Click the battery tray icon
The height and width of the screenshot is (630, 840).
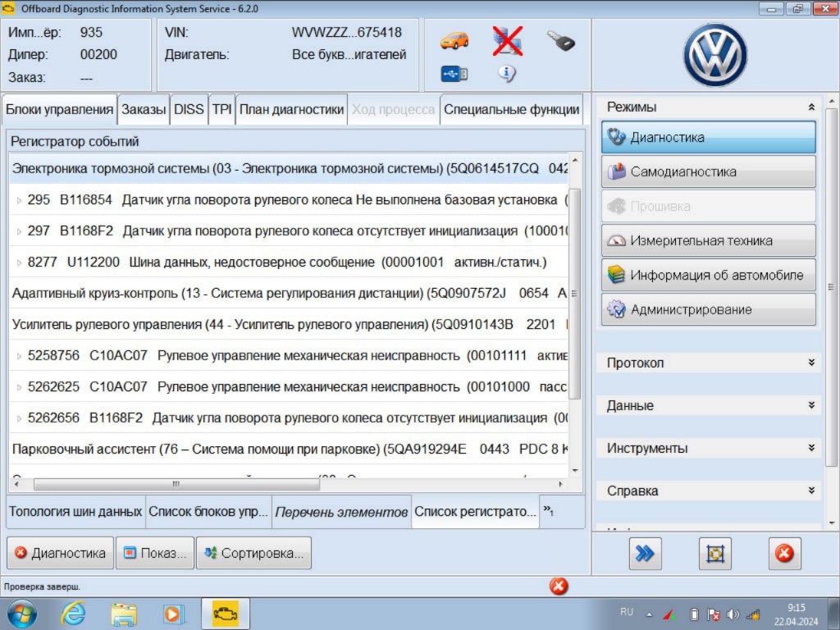point(694,615)
